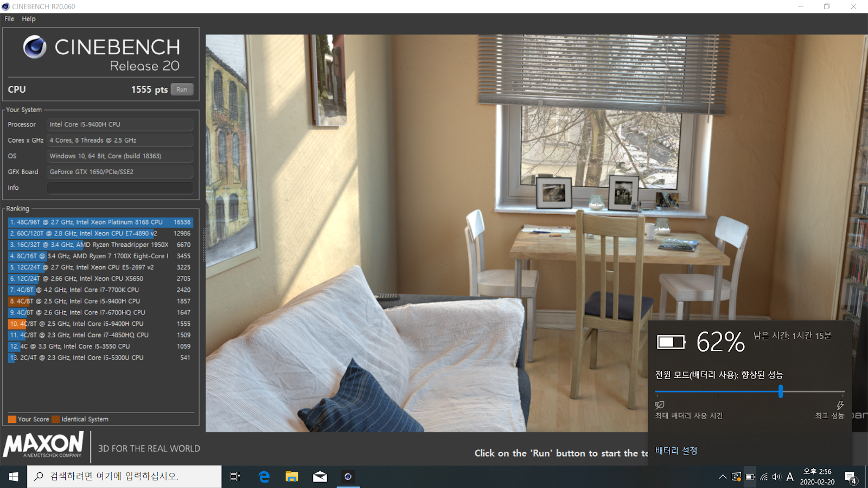Click the MAXON company logo
This screenshot has width=868, height=488.
click(x=43, y=445)
